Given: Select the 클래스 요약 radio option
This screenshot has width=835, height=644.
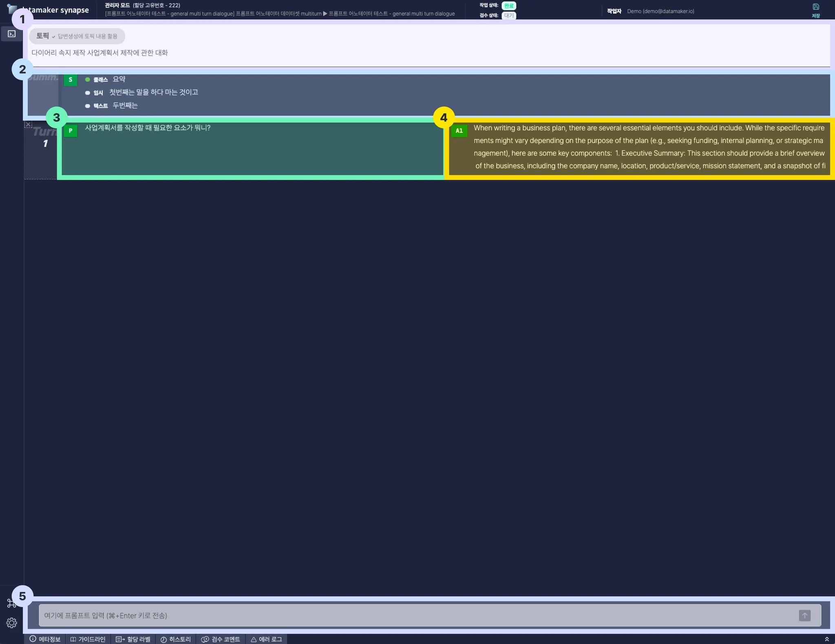Looking at the screenshot, I should (x=87, y=79).
